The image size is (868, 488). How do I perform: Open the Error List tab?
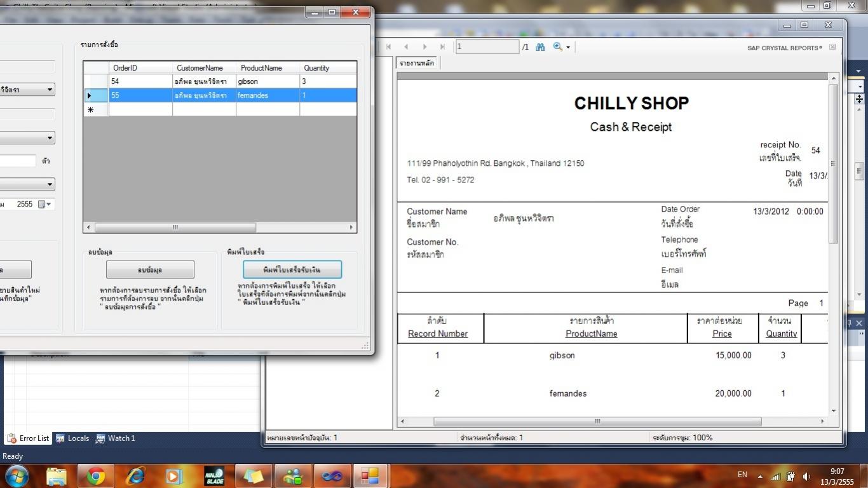point(29,438)
